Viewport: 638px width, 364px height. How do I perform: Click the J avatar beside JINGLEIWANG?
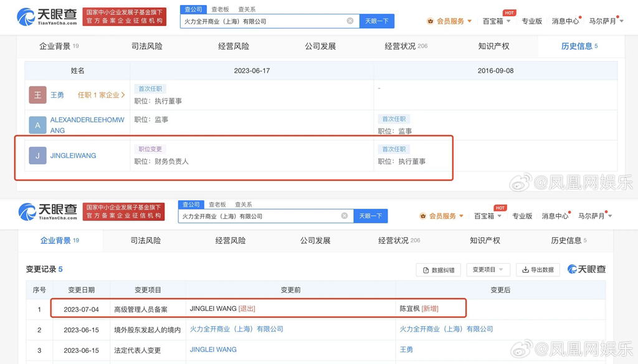click(x=37, y=156)
